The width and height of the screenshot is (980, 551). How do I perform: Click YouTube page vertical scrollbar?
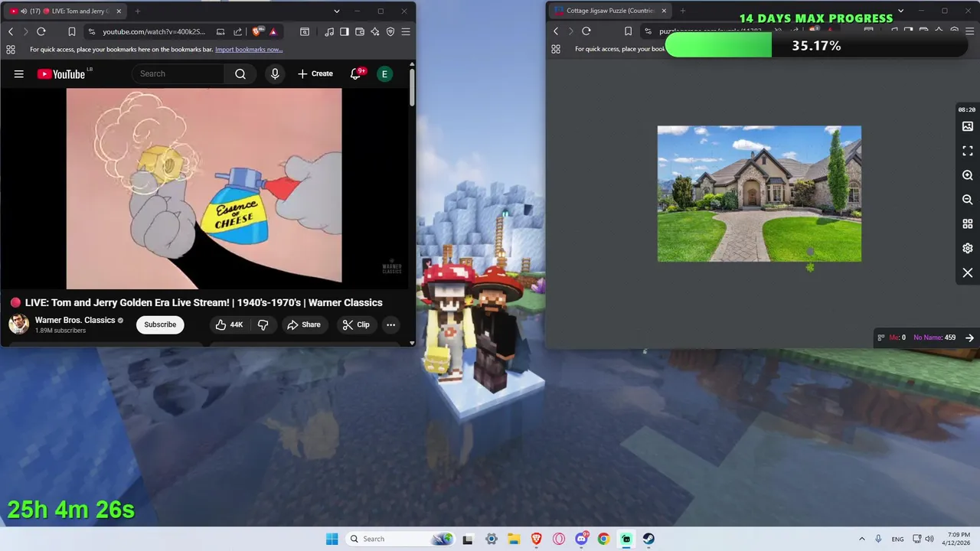pyautogui.click(x=412, y=88)
